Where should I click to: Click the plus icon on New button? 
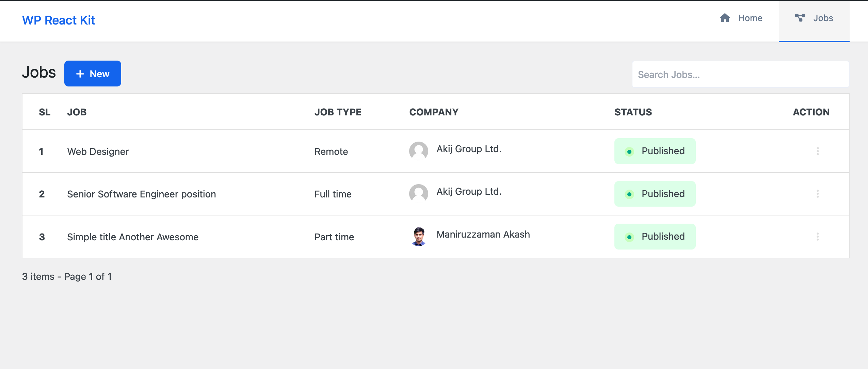80,74
